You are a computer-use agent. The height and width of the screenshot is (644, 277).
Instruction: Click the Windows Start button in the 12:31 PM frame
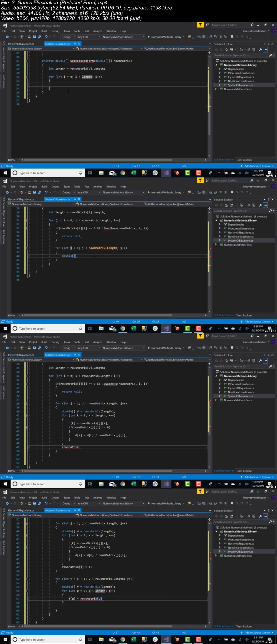5,640
